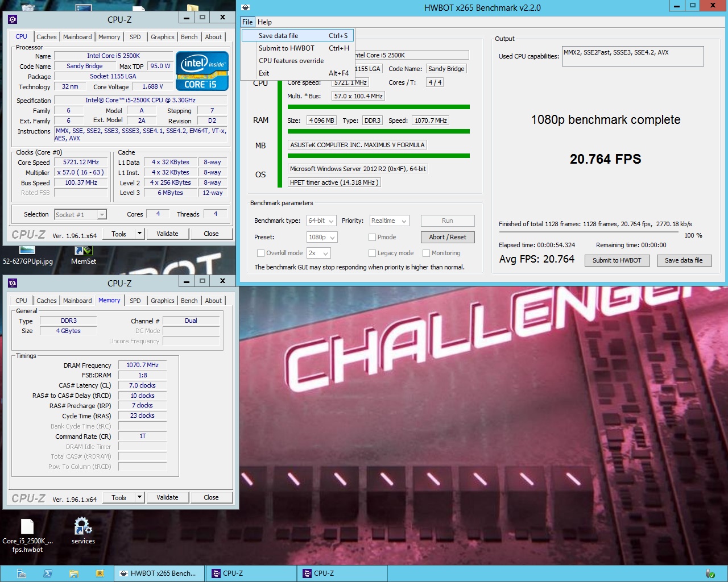Image resolution: width=728 pixels, height=582 pixels.
Task: Click the CPU-Z icon in the upper CPU-Z title bar
Action: pos(13,19)
